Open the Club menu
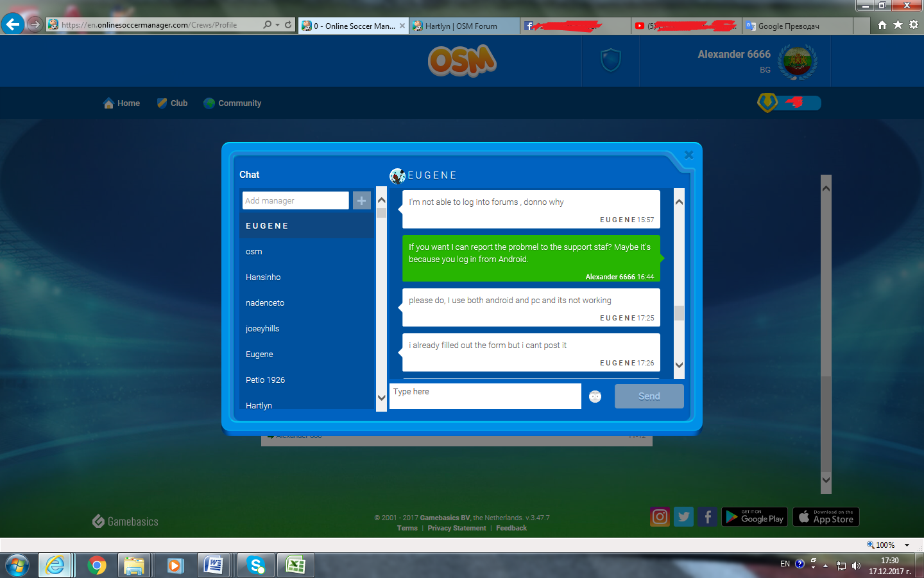This screenshot has width=924, height=578. (173, 103)
